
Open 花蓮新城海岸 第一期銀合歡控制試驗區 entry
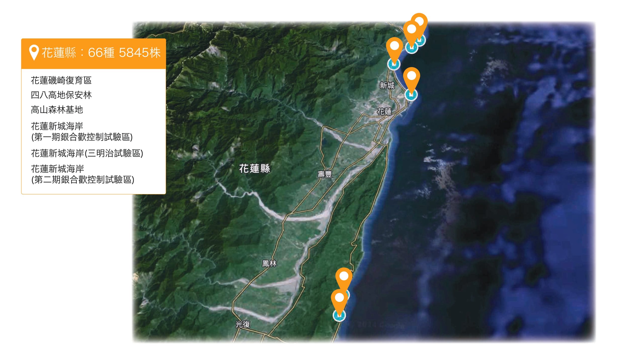82,131
